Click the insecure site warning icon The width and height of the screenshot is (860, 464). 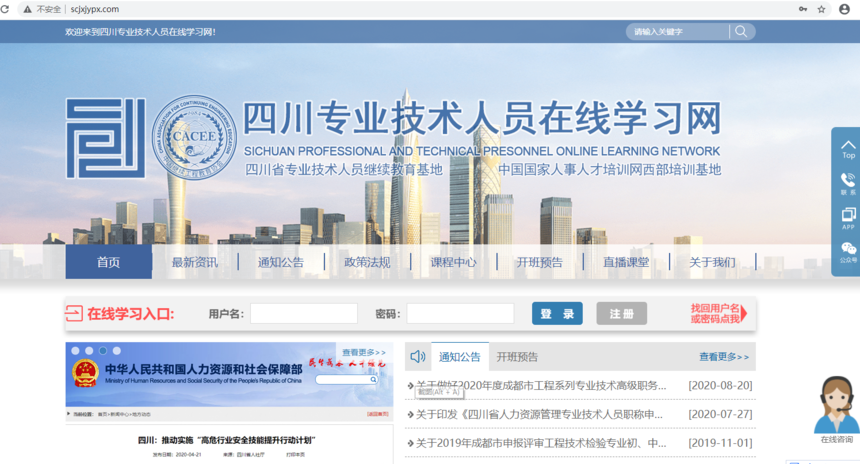[27, 9]
